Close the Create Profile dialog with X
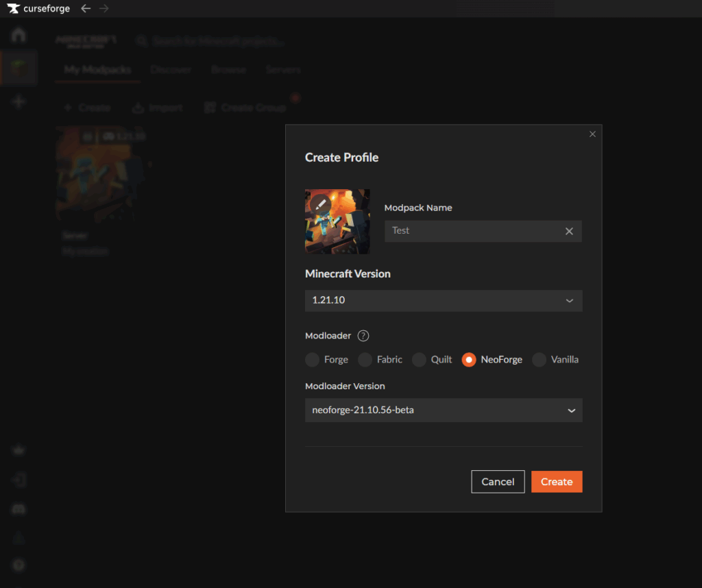This screenshot has width=702, height=588. pyautogui.click(x=592, y=134)
